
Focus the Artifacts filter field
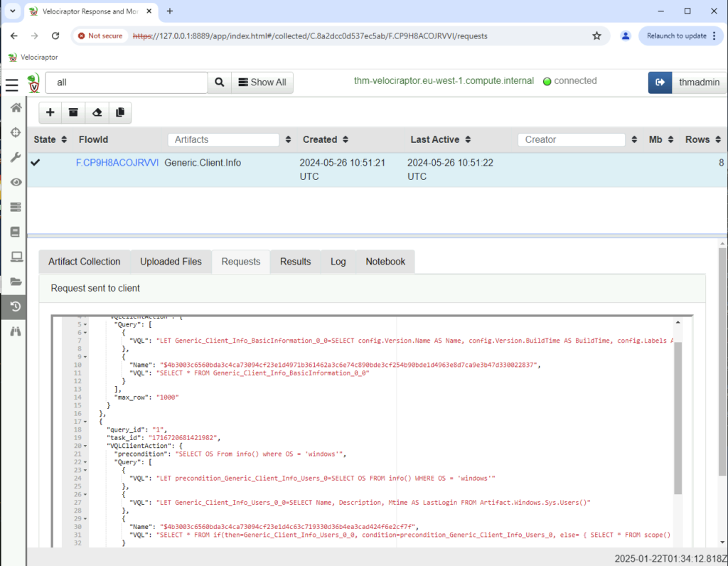pyautogui.click(x=223, y=140)
